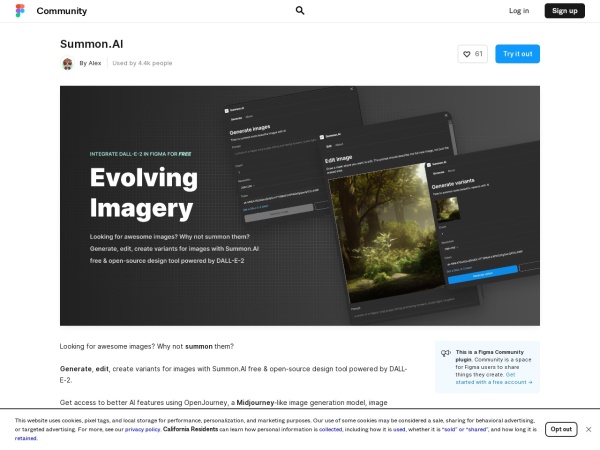Click Alex's author avatar
600x450 pixels.
click(x=67, y=63)
